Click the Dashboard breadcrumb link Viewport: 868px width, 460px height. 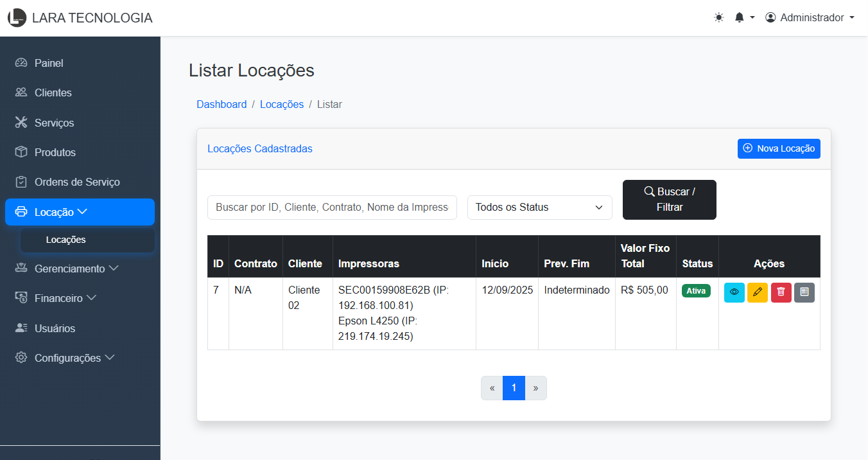(x=221, y=104)
